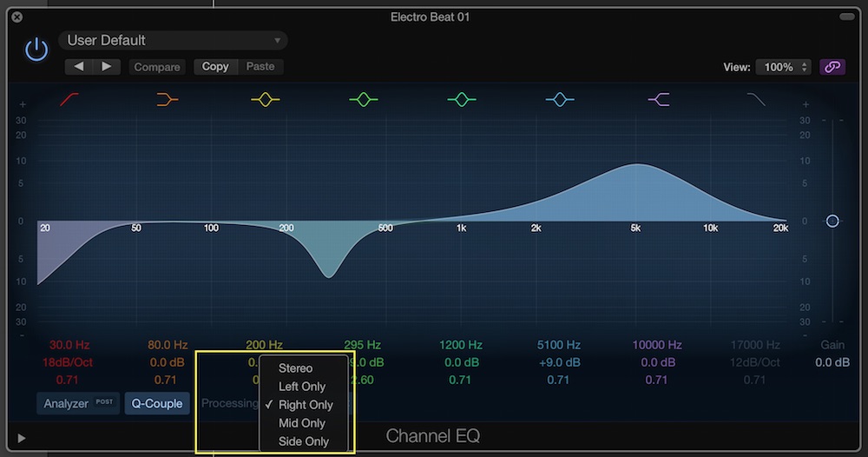Choose Side Only from Processing menu

pyautogui.click(x=304, y=441)
